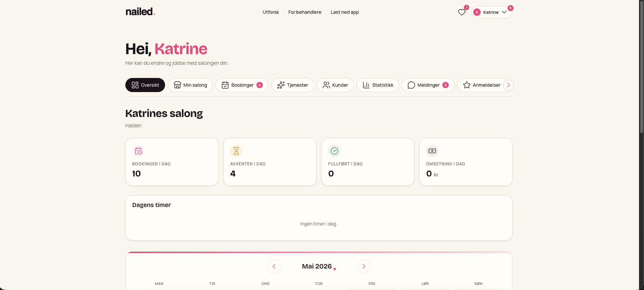Open the Meldinger tab
This screenshot has height=290, width=644.
click(428, 85)
